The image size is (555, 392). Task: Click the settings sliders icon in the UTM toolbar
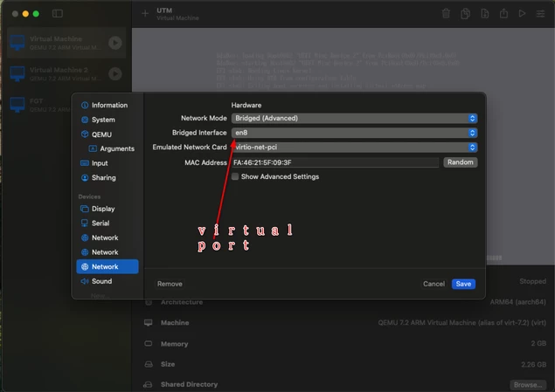pyautogui.click(x=540, y=13)
